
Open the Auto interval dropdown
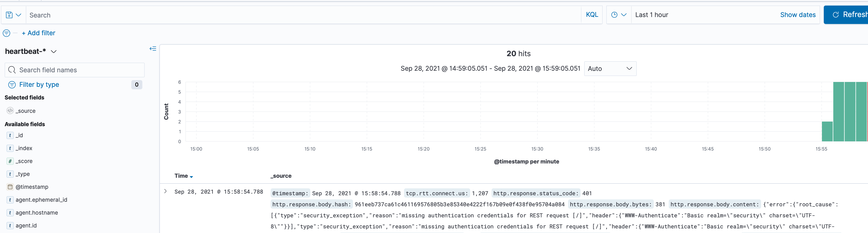[x=610, y=69]
